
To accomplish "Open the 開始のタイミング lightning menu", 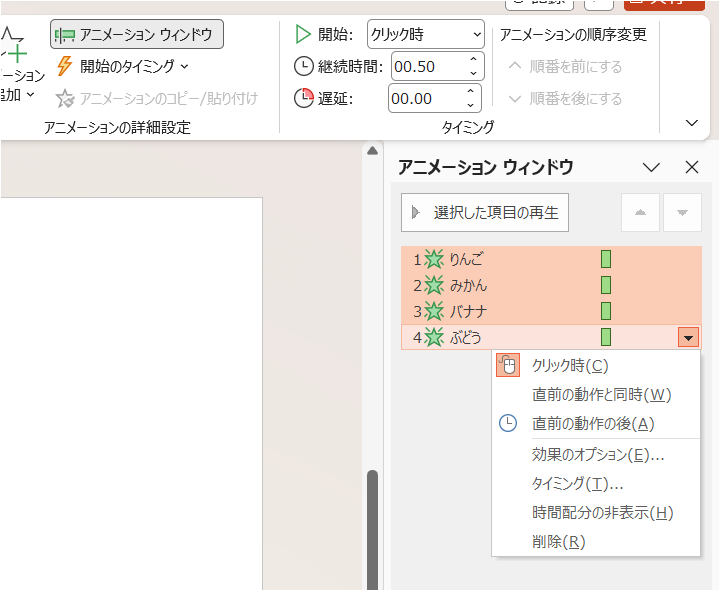I will pyautogui.click(x=123, y=66).
